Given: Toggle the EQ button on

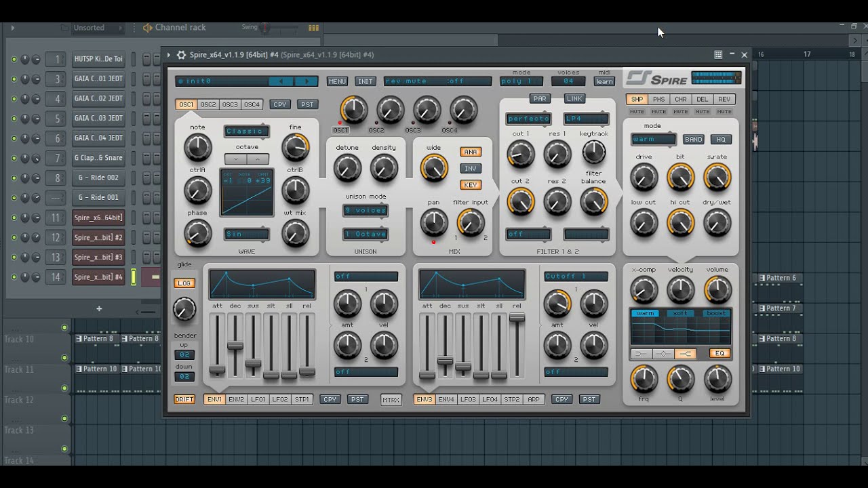Looking at the screenshot, I should [719, 354].
